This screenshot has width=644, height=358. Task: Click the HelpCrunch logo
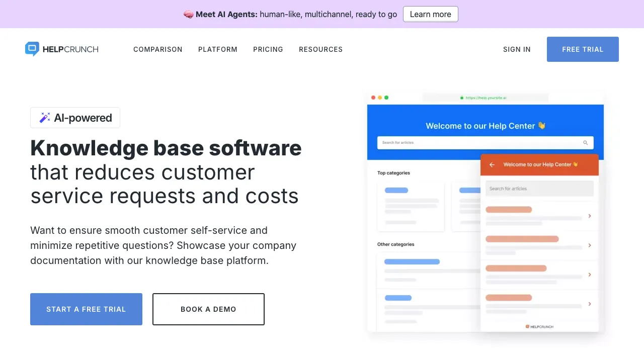pyautogui.click(x=61, y=49)
